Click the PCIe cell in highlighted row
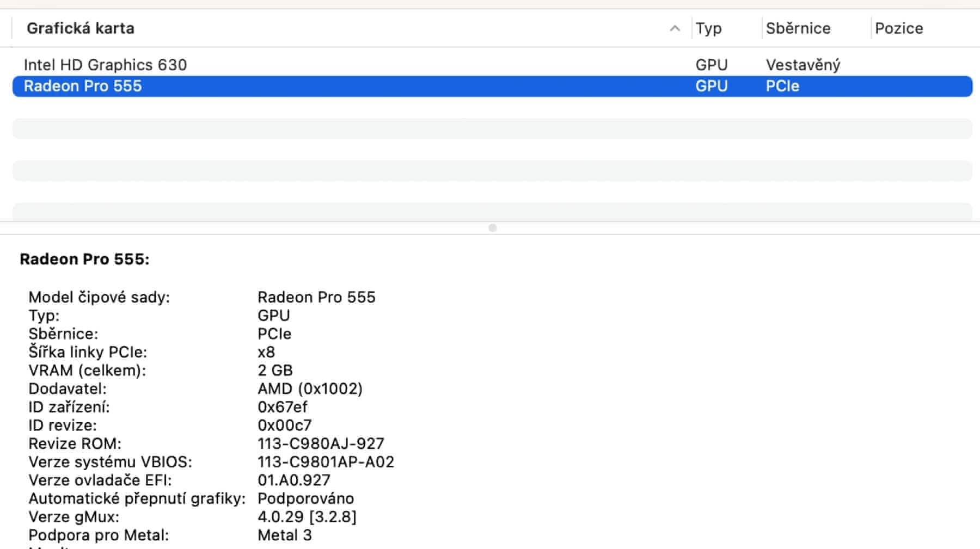Image resolution: width=980 pixels, height=549 pixels. pos(782,86)
